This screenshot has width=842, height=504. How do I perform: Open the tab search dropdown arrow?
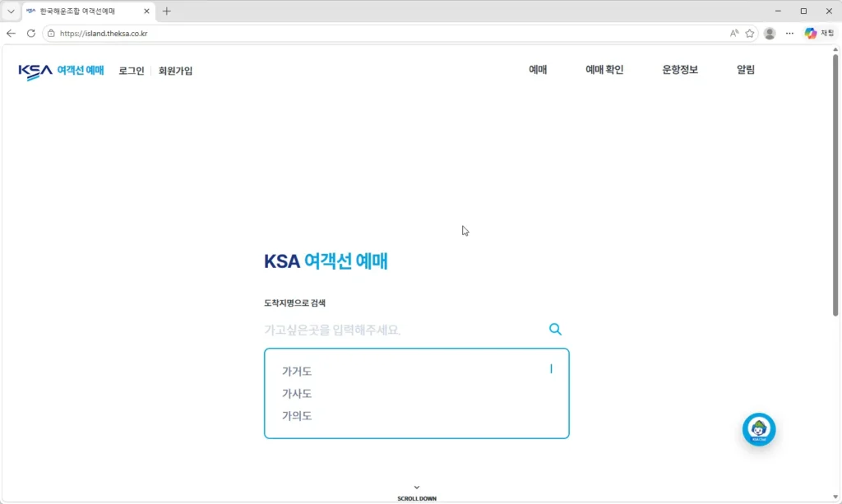11,12
